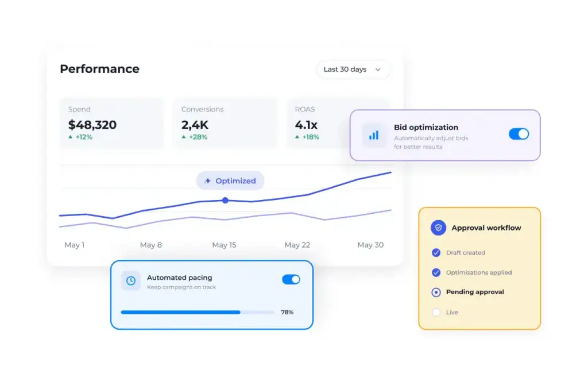Click the Pending approval label
588x377 pixels.
tap(475, 292)
